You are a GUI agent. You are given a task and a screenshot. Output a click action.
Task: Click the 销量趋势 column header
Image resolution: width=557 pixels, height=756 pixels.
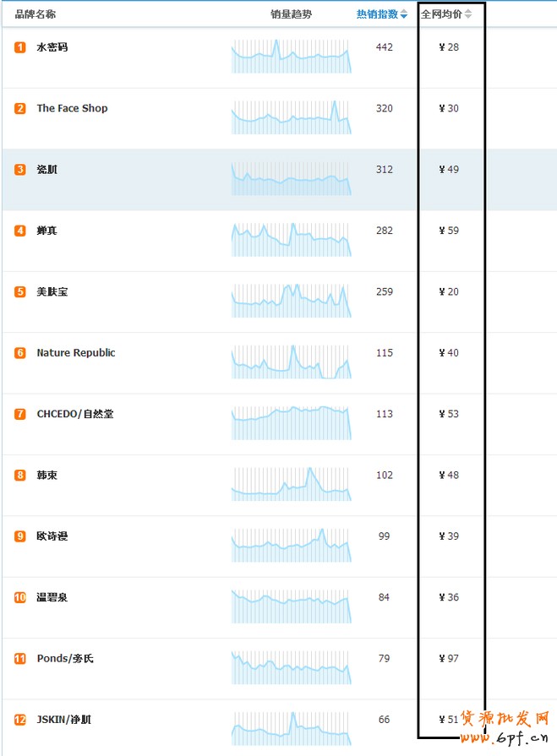(292, 14)
